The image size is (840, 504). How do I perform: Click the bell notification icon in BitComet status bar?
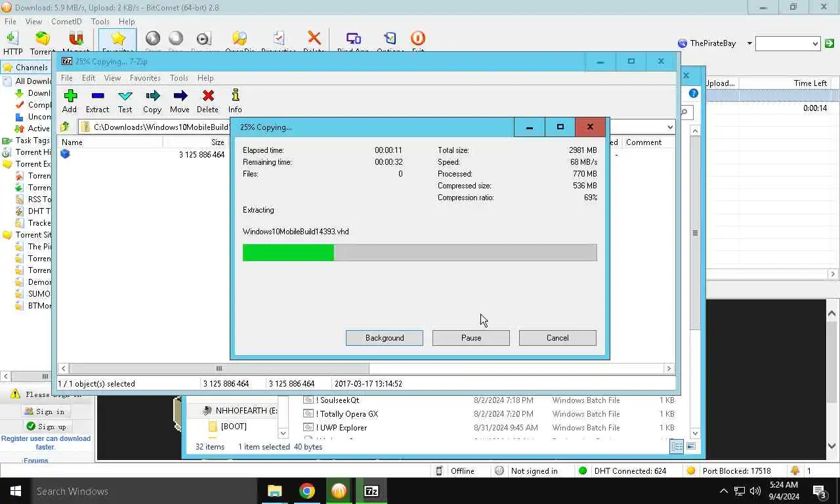pos(795,471)
